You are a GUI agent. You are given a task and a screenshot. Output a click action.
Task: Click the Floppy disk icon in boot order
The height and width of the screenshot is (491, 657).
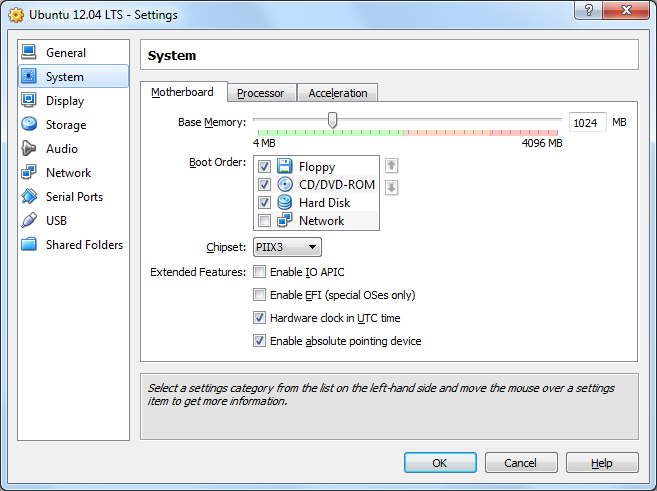point(285,166)
